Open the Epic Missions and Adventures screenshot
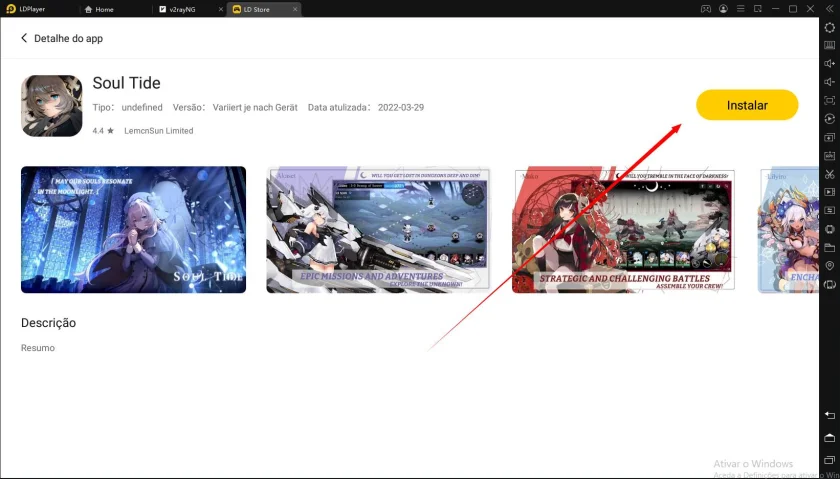 378,230
